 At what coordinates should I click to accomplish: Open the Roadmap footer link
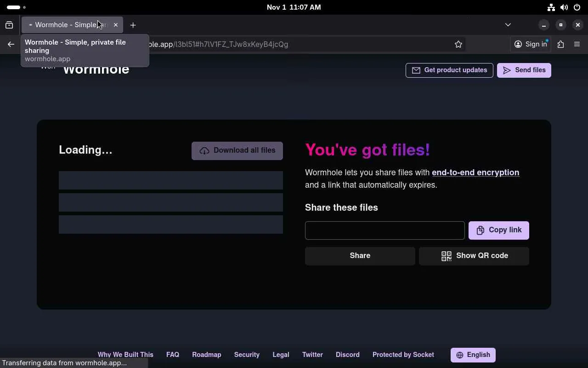point(207,355)
